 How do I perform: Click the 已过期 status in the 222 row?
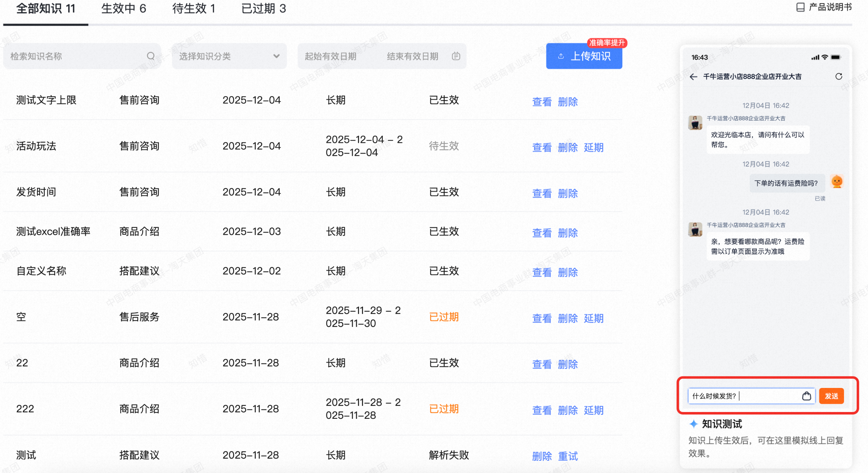coord(444,408)
